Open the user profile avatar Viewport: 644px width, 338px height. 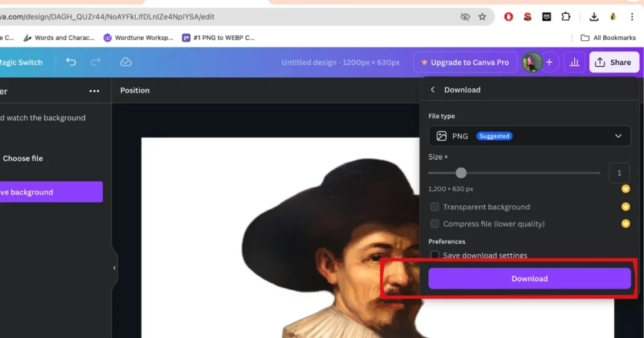click(532, 62)
